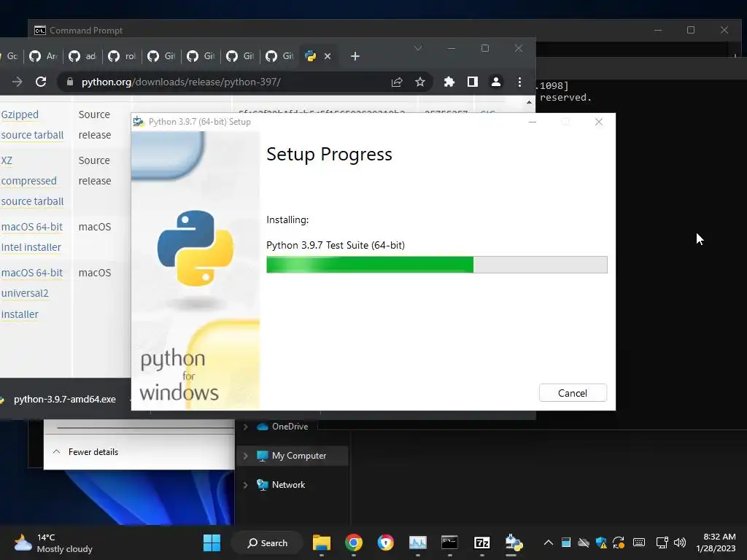The height and width of the screenshot is (560, 747).
Task: Cancel the Python 3.9.7 setup
Action: coord(573,393)
